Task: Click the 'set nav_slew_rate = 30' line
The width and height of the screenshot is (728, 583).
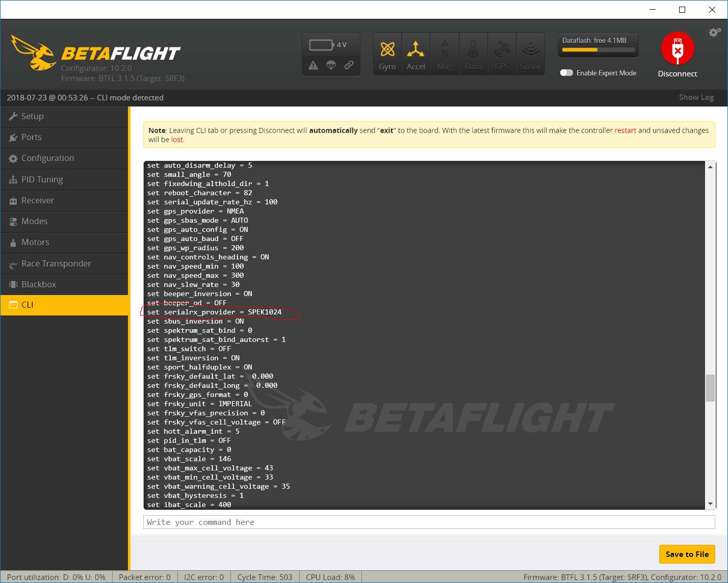Action: (193, 284)
